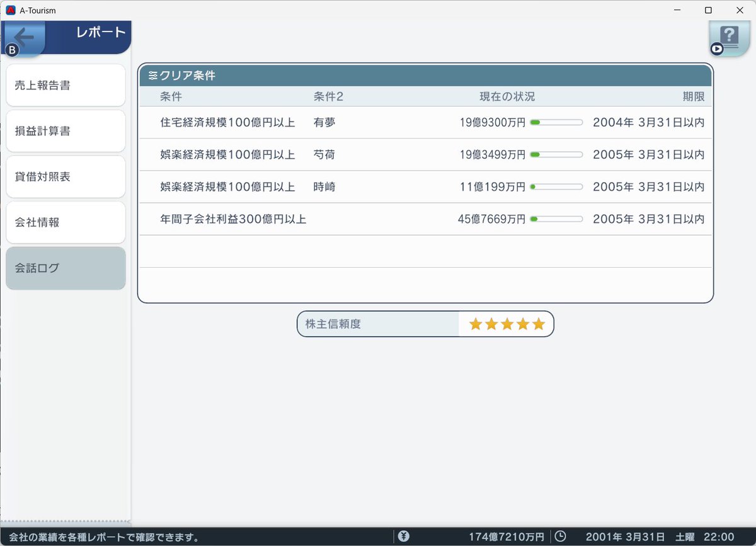Click the 現在の状況 column header
Image resolution: width=756 pixels, height=546 pixels.
coord(507,97)
